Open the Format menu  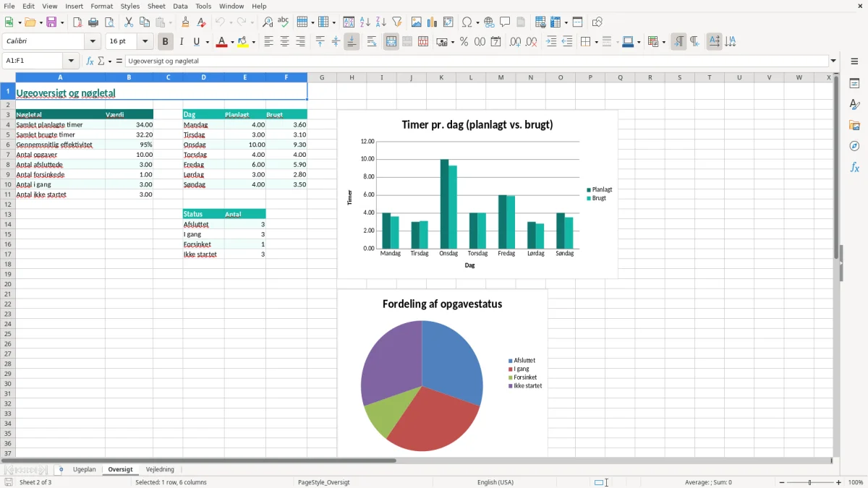click(x=102, y=6)
